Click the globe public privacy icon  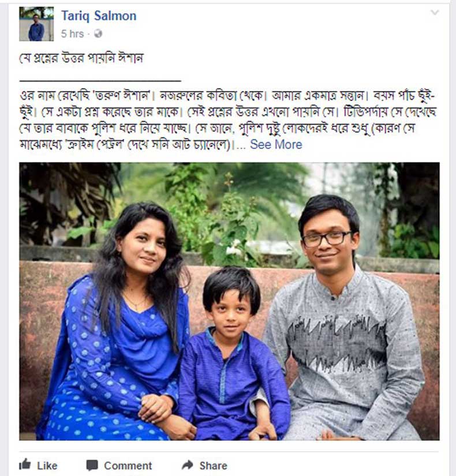point(98,33)
